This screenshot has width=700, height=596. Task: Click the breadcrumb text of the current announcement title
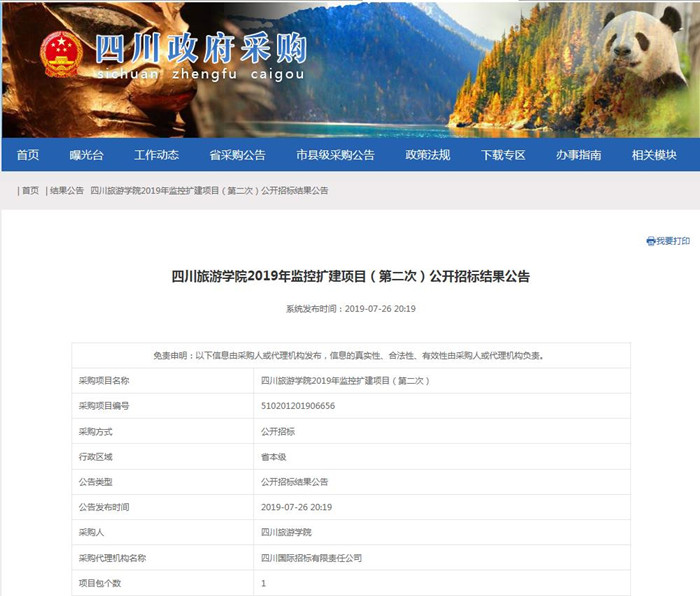(x=209, y=191)
